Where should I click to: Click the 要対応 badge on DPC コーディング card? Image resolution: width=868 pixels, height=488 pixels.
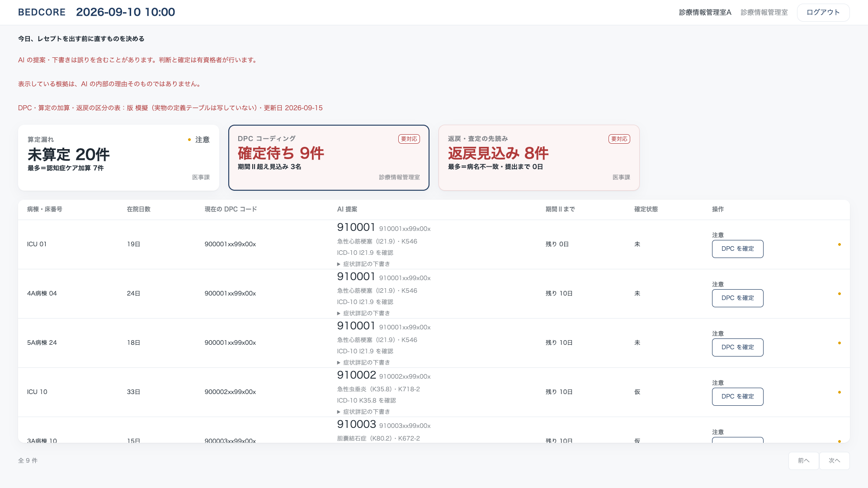409,139
